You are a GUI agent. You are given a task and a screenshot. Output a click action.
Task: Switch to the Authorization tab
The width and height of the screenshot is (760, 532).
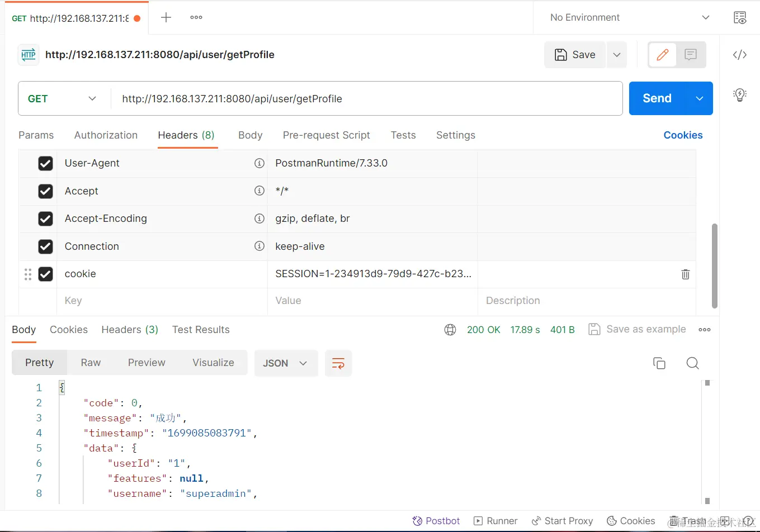(x=106, y=135)
